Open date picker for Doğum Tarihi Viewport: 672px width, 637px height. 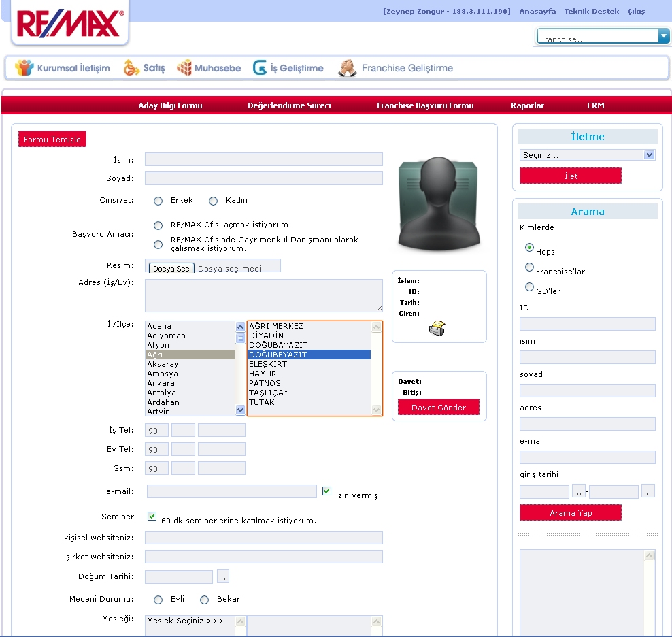point(223,576)
